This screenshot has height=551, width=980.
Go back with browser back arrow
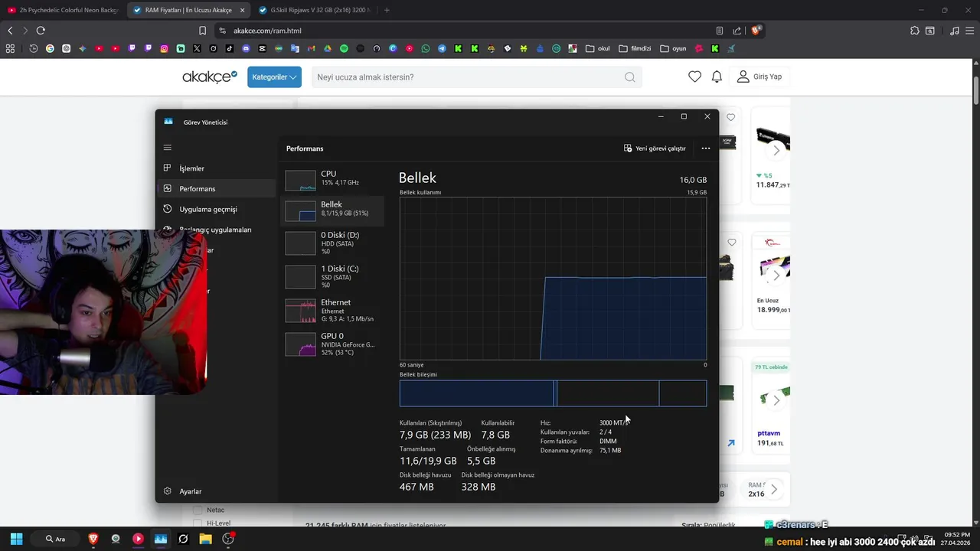[x=10, y=31]
